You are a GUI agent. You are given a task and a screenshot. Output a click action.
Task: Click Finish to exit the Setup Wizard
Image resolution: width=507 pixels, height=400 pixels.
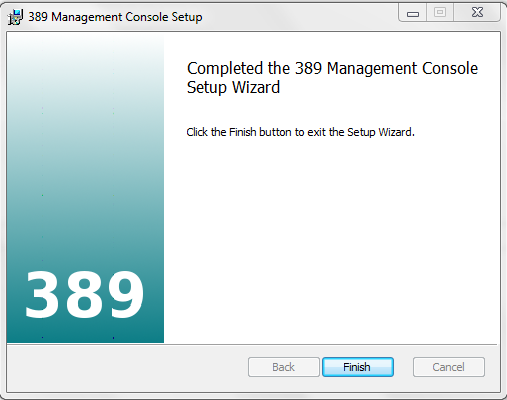tap(358, 367)
